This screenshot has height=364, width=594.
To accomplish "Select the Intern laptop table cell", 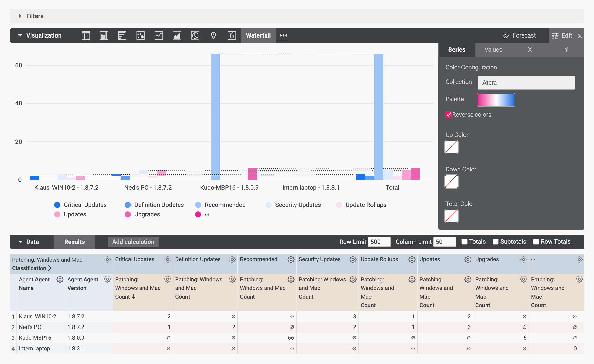I will pos(41,348).
